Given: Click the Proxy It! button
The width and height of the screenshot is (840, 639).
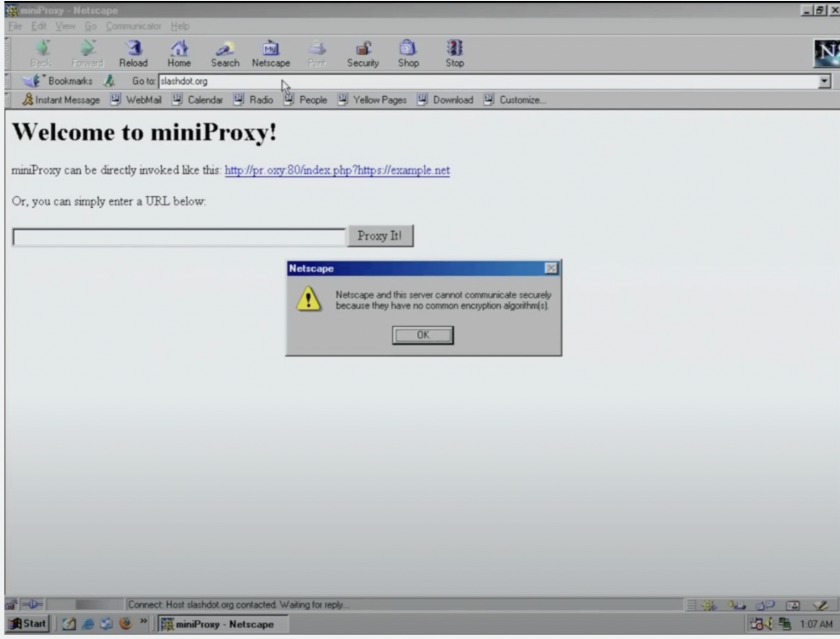Looking at the screenshot, I should tap(380, 236).
